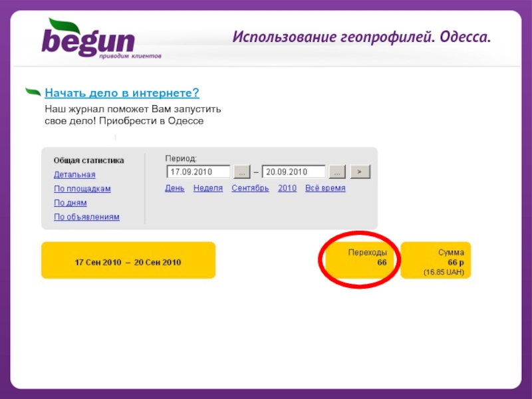Click the end date field 20.09.2010
This screenshot has width=532, height=399.
293,172
